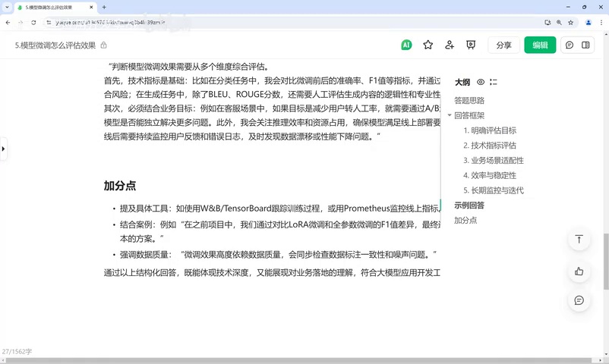Image resolution: width=609 pixels, height=364 pixels.
Task: Star this document as favorite
Action: pos(428,45)
